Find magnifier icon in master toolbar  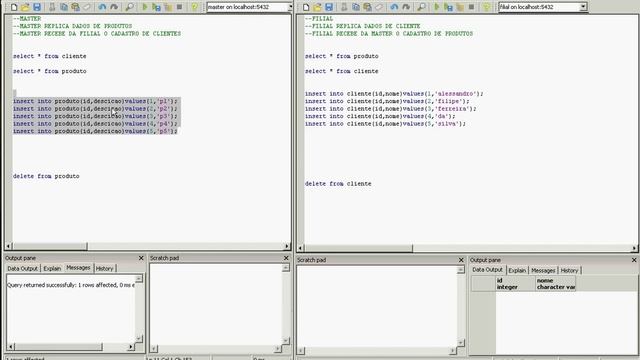(x=129, y=7)
